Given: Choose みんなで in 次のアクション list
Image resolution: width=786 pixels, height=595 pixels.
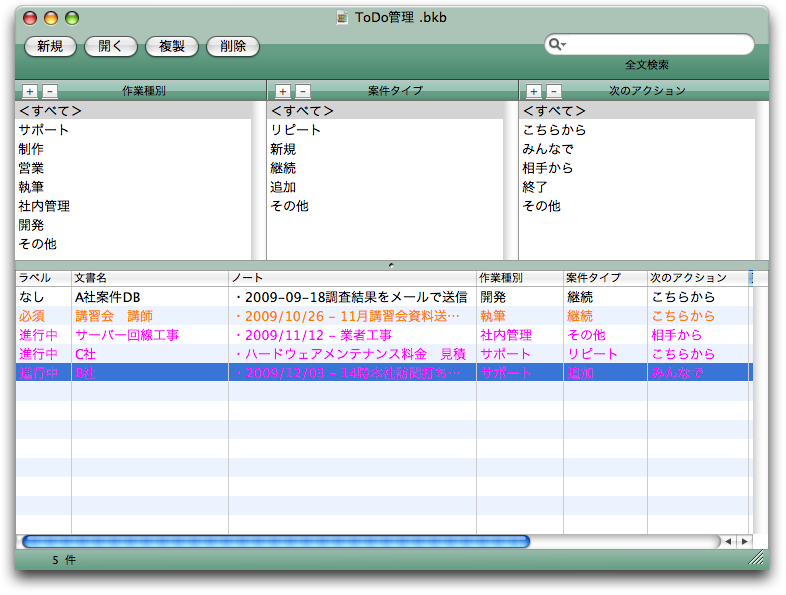Looking at the screenshot, I should (548, 149).
